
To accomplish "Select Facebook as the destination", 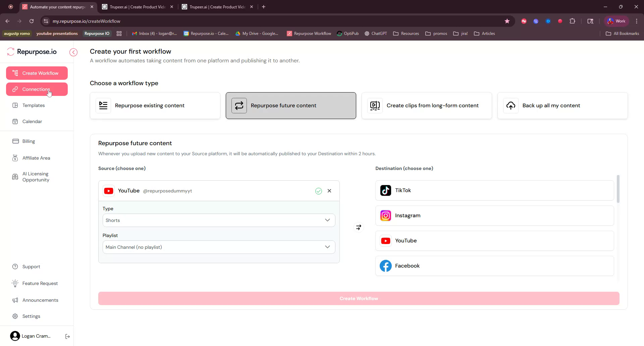I will click(494, 266).
